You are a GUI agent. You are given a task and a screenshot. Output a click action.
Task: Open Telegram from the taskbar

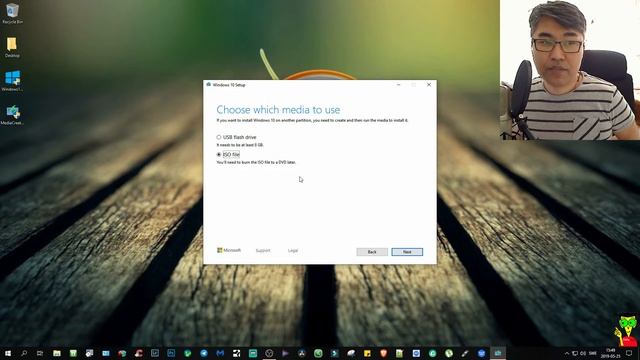[x=204, y=353]
